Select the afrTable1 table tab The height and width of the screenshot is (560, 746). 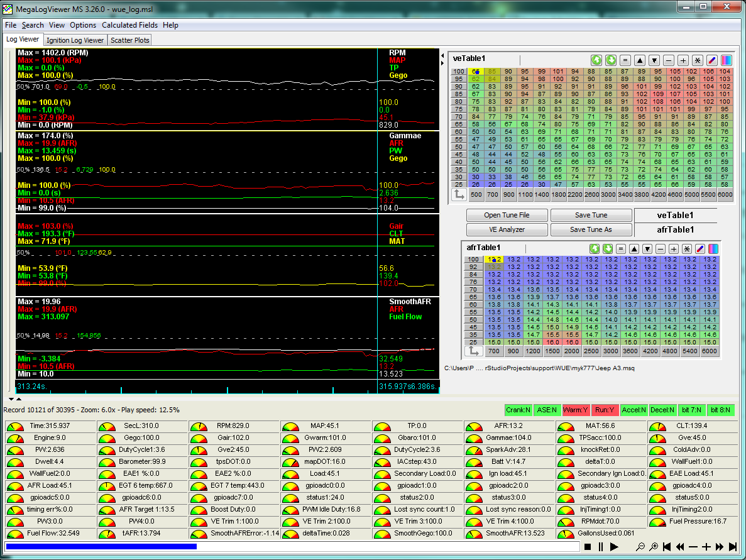tap(675, 229)
